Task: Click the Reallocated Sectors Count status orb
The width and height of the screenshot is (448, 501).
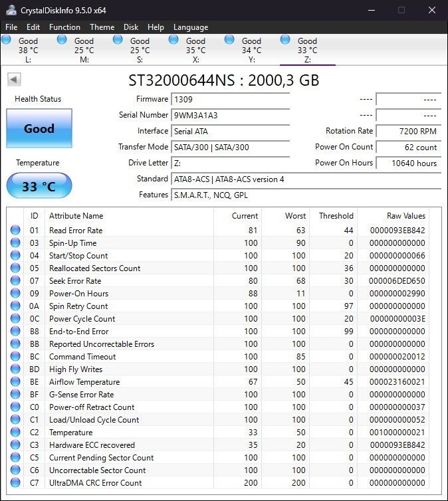Action: (x=15, y=268)
